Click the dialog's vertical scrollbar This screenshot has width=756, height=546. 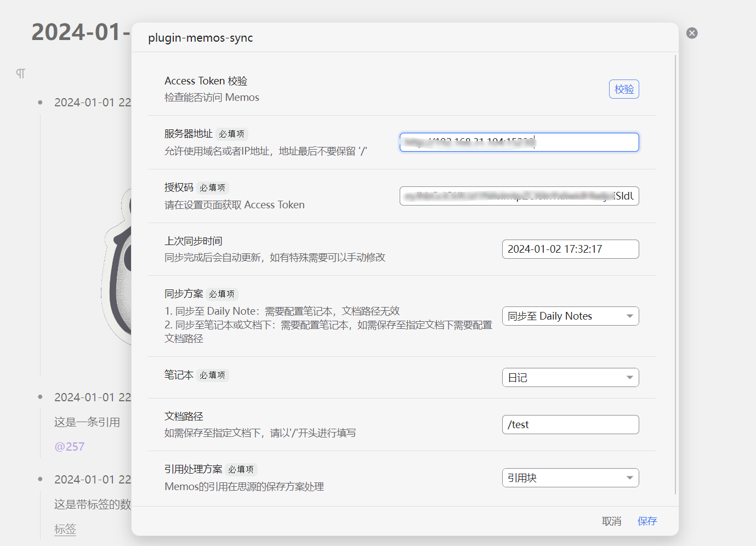coord(675,274)
